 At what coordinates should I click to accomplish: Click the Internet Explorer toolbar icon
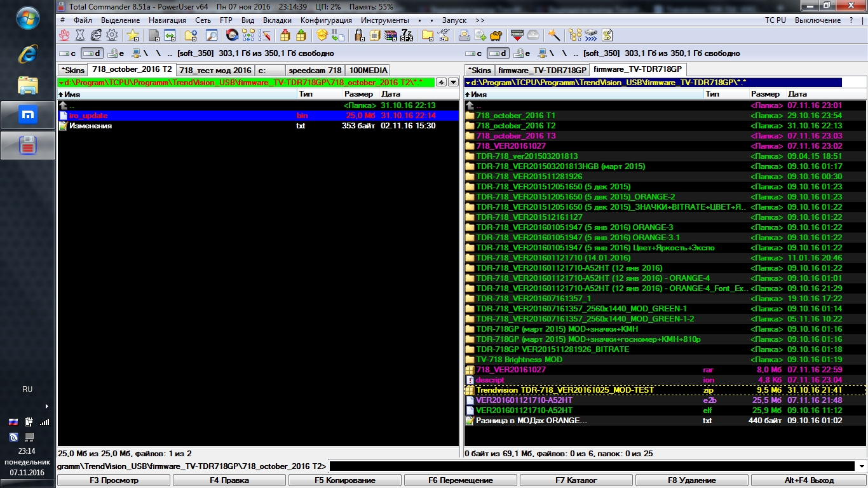tap(97, 36)
